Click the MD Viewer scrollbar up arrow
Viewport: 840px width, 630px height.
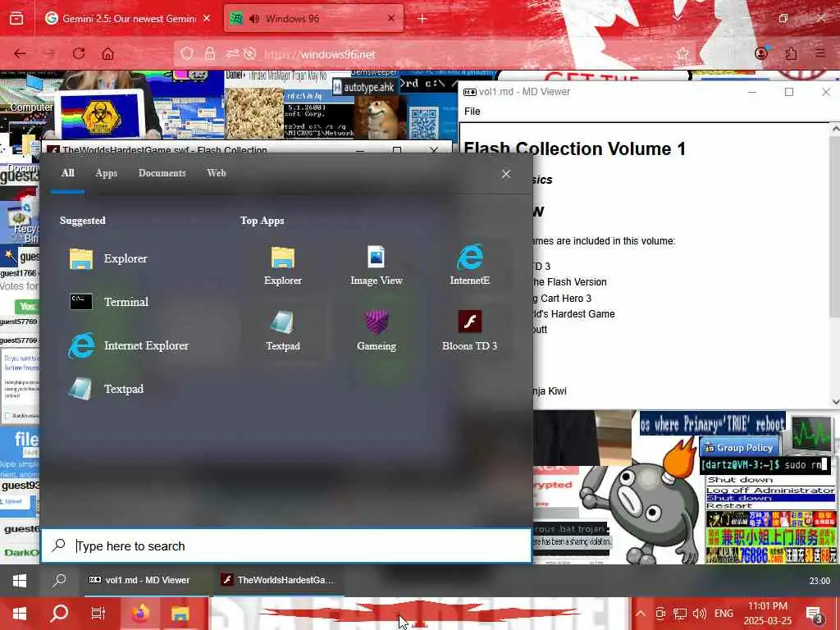pyautogui.click(x=834, y=129)
